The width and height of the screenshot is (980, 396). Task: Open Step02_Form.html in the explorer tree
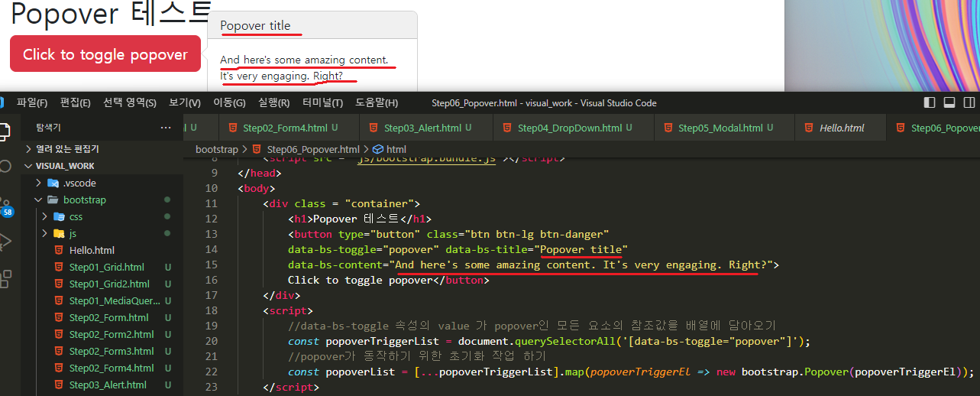(x=108, y=317)
